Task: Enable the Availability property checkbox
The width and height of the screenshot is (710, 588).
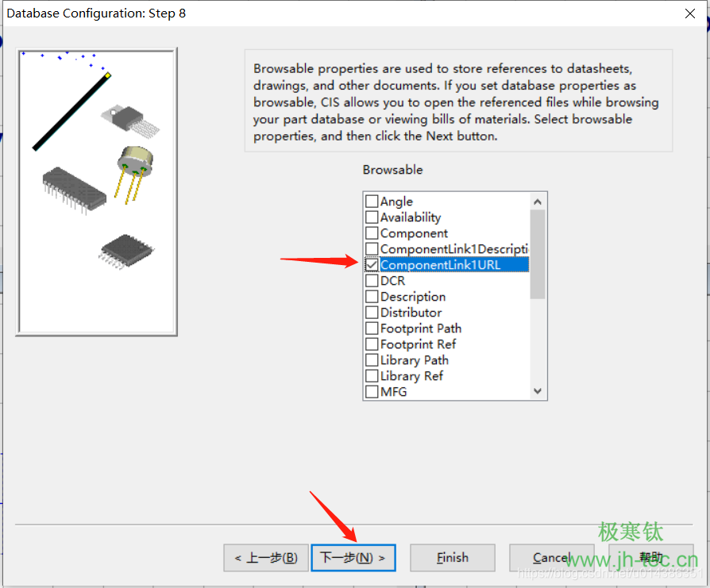Action: (372, 217)
